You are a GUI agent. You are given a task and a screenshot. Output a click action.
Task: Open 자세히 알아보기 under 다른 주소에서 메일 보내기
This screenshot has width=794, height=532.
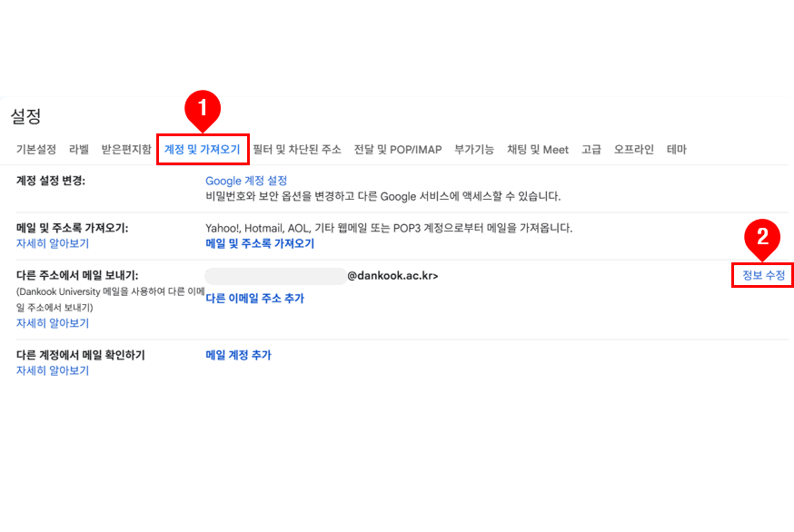pos(53,323)
